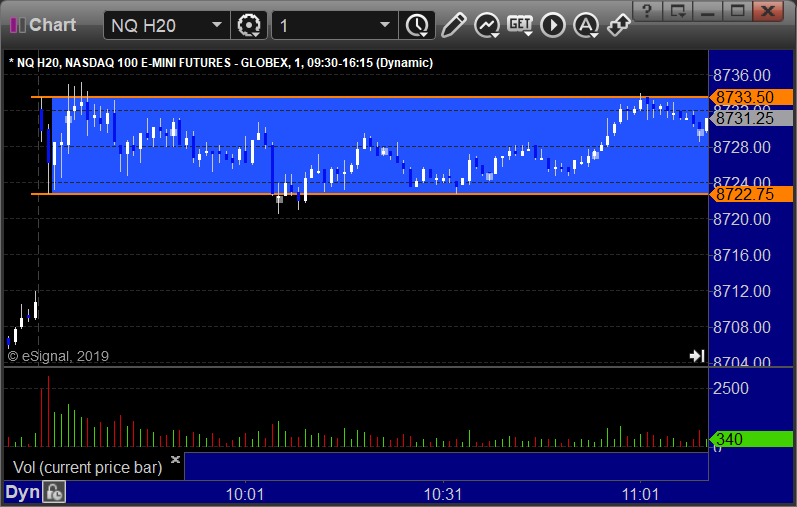This screenshot has height=507, width=797.
Task: Click the 8728.00 price axis label
Action: pyautogui.click(x=742, y=147)
